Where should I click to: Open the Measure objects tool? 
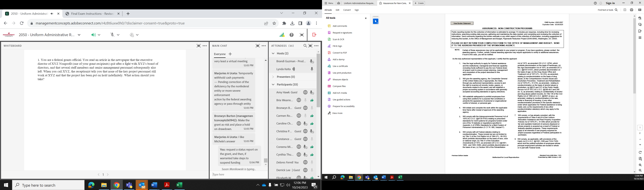(x=340, y=80)
